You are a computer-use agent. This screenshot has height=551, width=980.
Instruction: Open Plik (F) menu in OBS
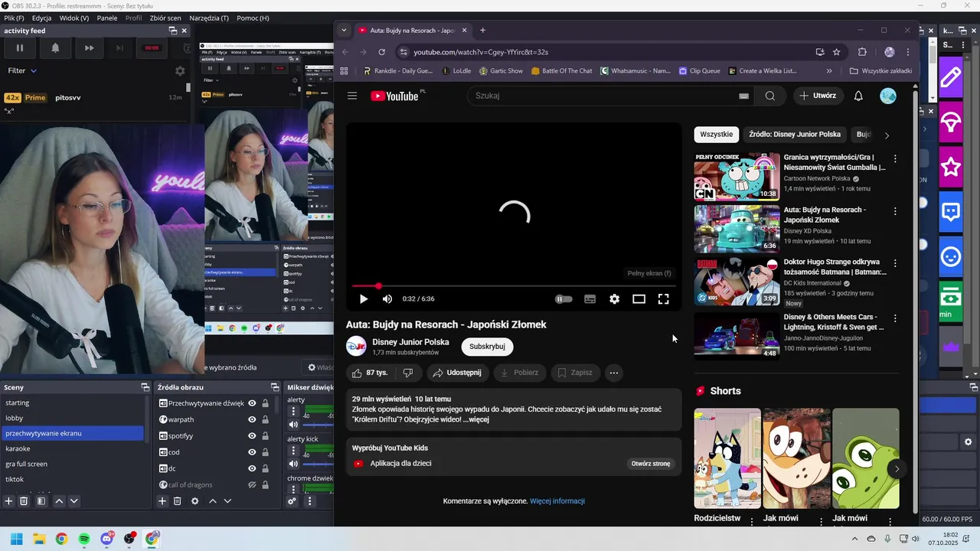click(14, 18)
